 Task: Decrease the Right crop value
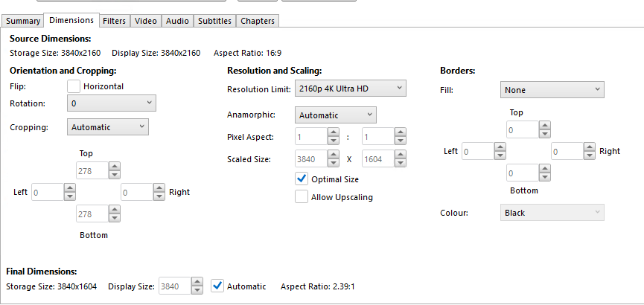pos(159,196)
